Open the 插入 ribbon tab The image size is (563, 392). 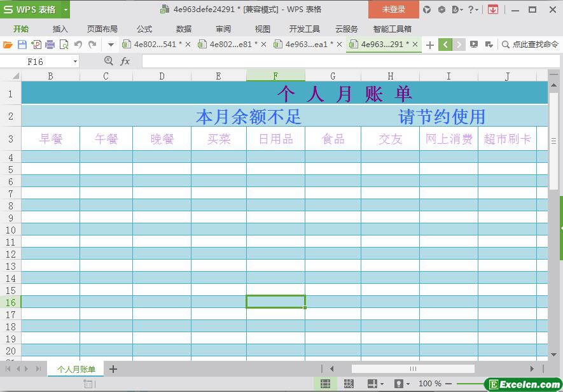tap(60, 29)
